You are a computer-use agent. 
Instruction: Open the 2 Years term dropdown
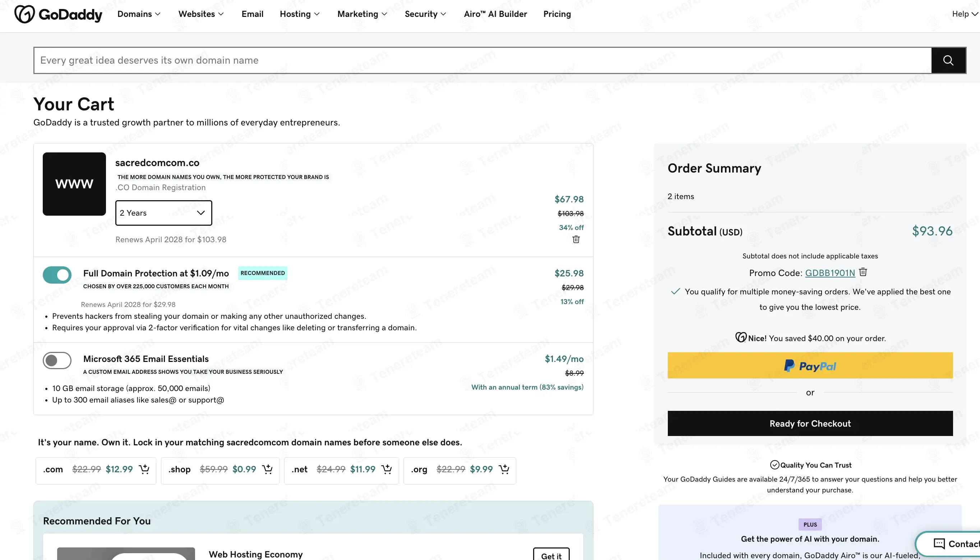(x=164, y=213)
